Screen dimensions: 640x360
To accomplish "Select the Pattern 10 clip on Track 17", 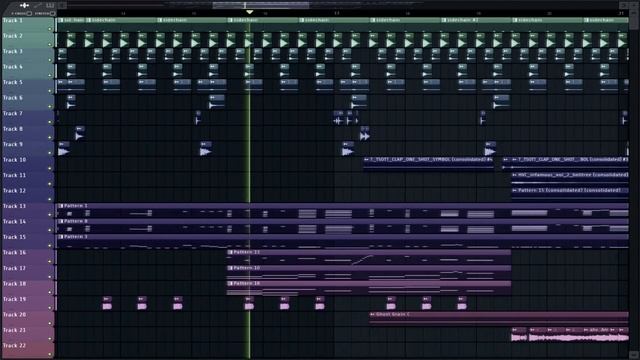I will (369, 273).
